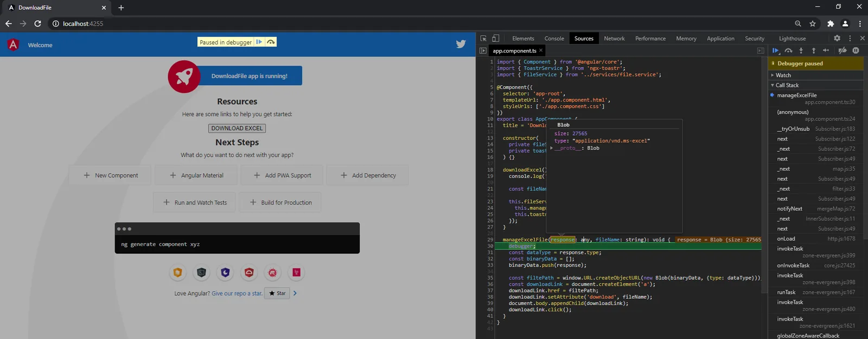Select the onLoad call stack frame
Viewport: 868px width, 339px height.
click(x=815, y=239)
